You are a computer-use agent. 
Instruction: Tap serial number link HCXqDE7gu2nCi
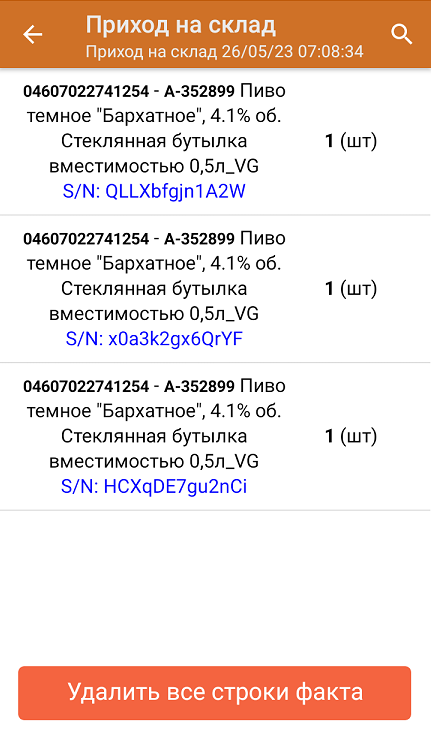tap(154, 487)
